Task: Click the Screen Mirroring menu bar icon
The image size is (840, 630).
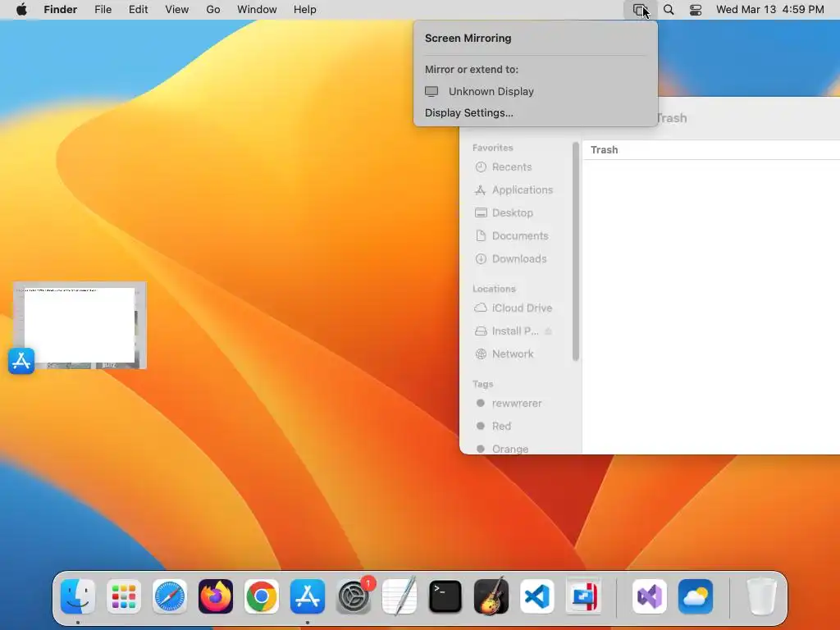Action: [x=639, y=10]
